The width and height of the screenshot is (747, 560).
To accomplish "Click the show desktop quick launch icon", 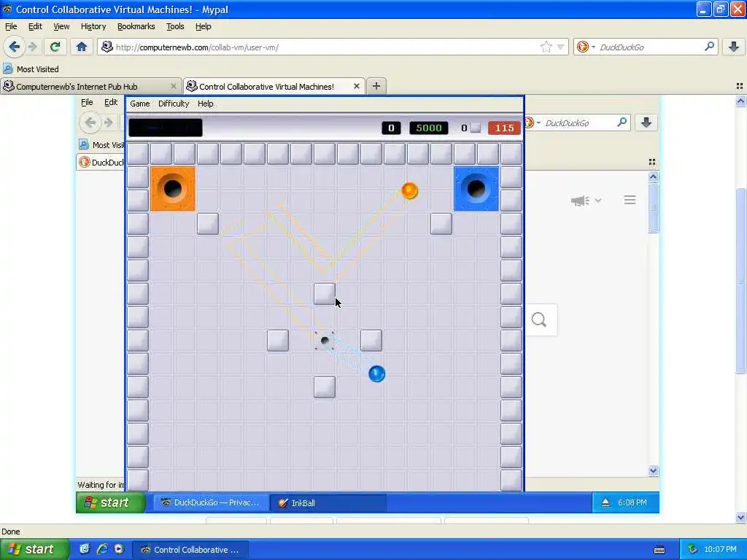I will click(85, 549).
